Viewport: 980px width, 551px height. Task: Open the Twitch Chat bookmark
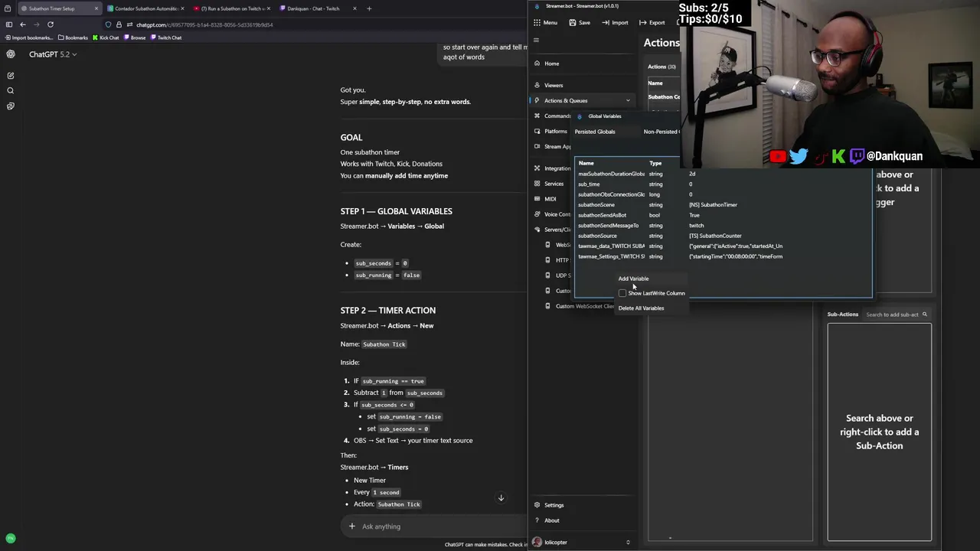pyautogui.click(x=166, y=37)
